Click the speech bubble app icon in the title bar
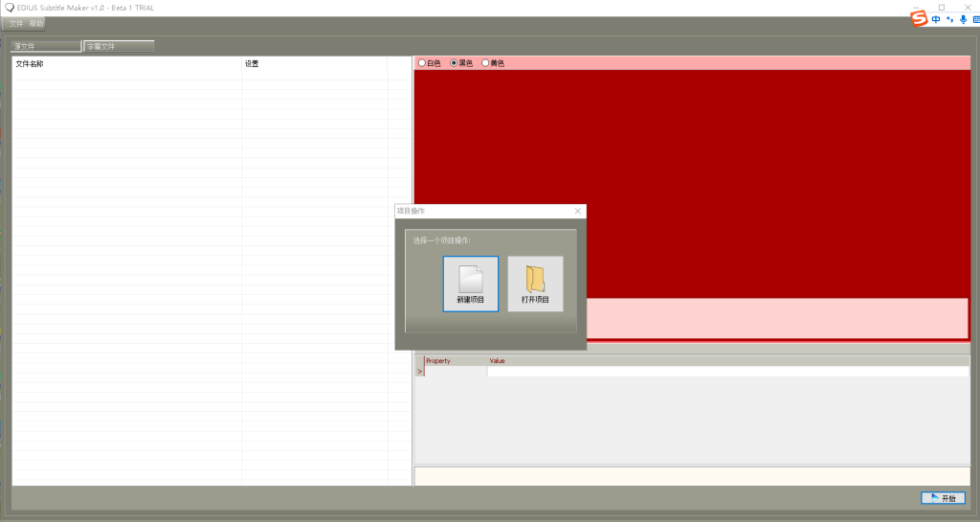 [10, 8]
